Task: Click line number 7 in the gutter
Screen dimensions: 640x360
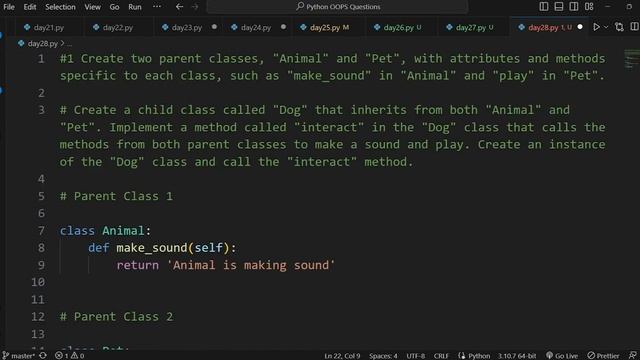Action: (41, 231)
